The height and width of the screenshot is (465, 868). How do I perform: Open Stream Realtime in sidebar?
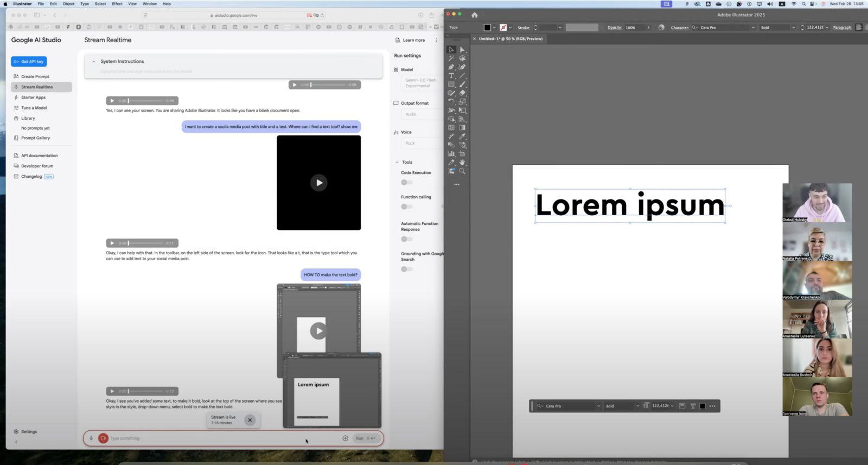(41, 87)
